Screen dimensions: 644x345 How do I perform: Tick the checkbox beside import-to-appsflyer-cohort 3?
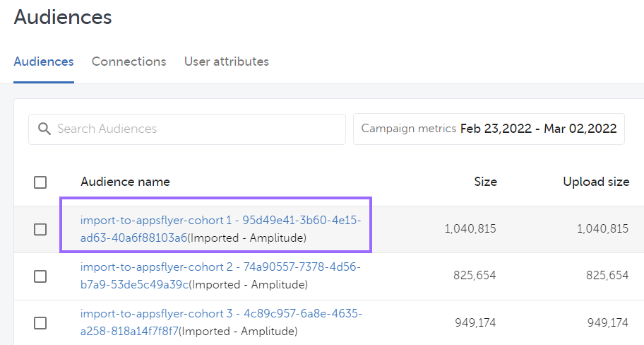[40, 322]
